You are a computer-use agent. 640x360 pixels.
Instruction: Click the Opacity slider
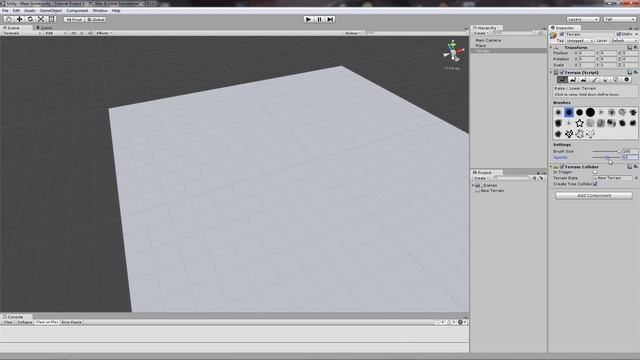click(x=607, y=158)
